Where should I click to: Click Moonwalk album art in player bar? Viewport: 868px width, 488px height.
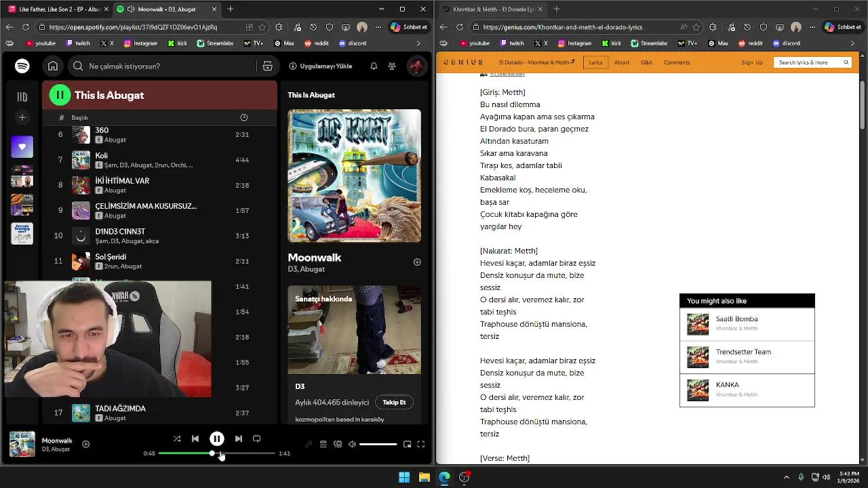coord(22,444)
